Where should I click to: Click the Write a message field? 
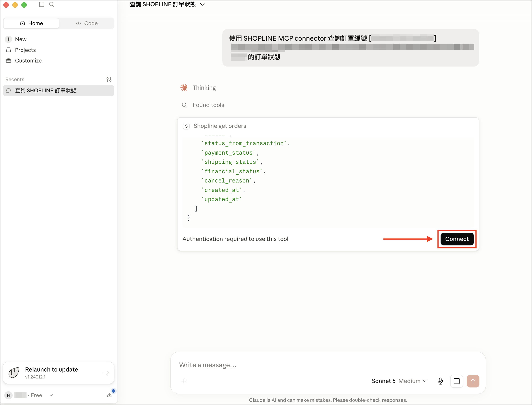328,365
